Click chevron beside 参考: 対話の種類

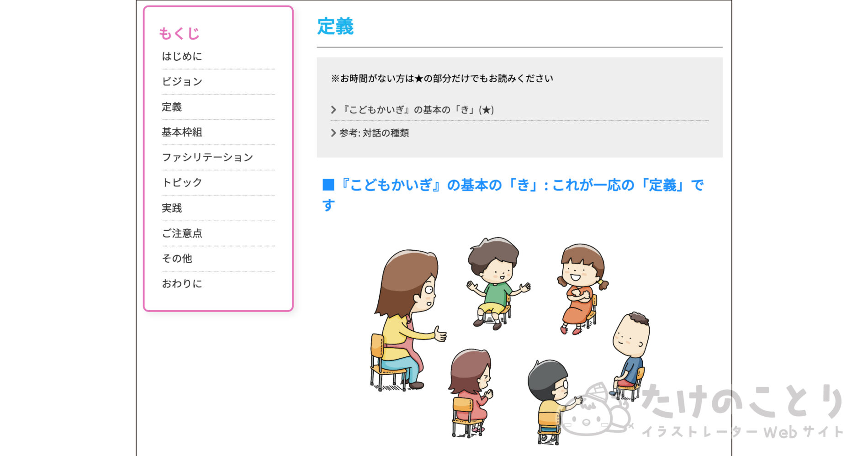pyautogui.click(x=333, y=133)
